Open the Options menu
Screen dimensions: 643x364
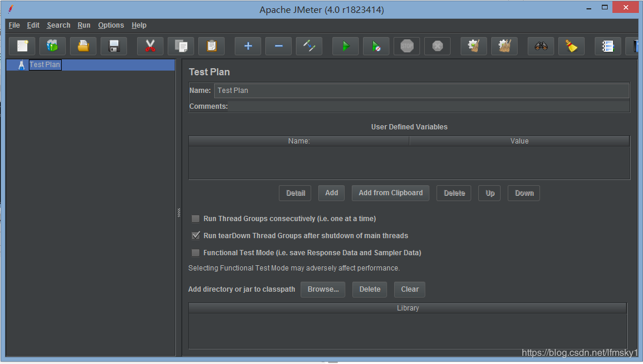click(x=111, y=25)
